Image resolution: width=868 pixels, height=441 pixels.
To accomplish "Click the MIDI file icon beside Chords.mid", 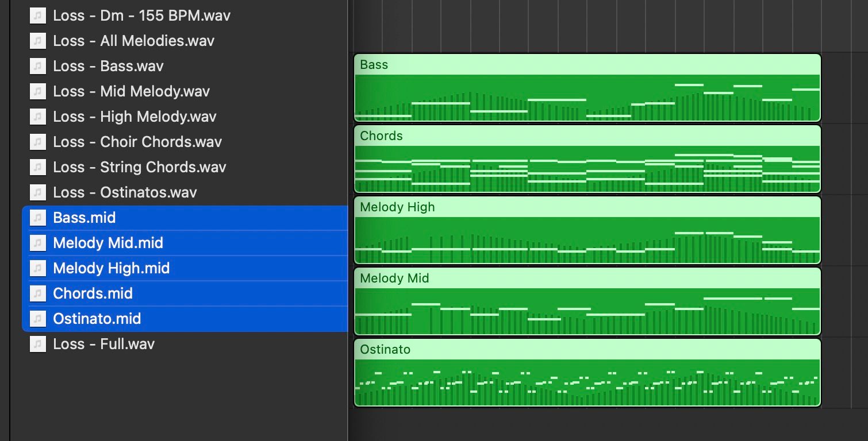I will click(x=37, y=293).
